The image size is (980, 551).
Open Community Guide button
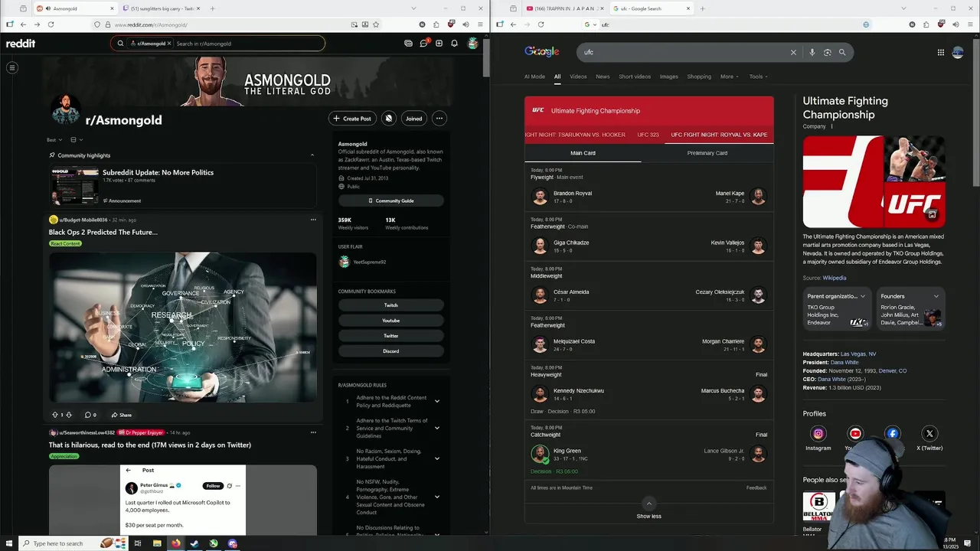(391, 201)
